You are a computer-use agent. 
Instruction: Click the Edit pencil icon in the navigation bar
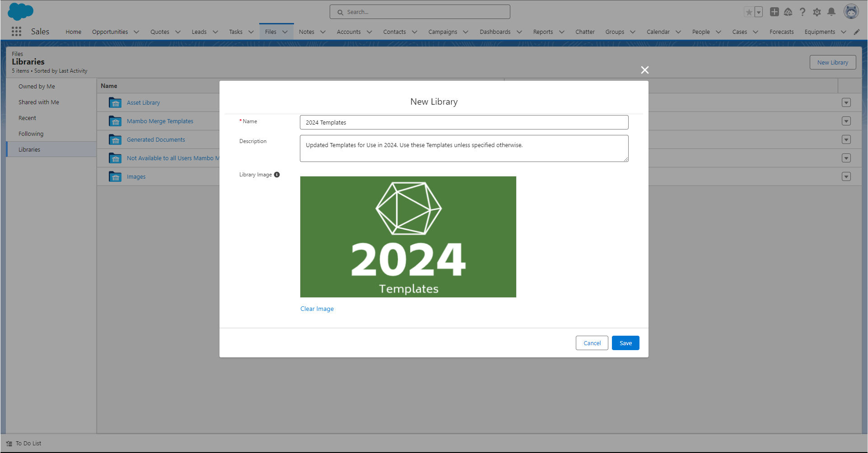point(857,32)
